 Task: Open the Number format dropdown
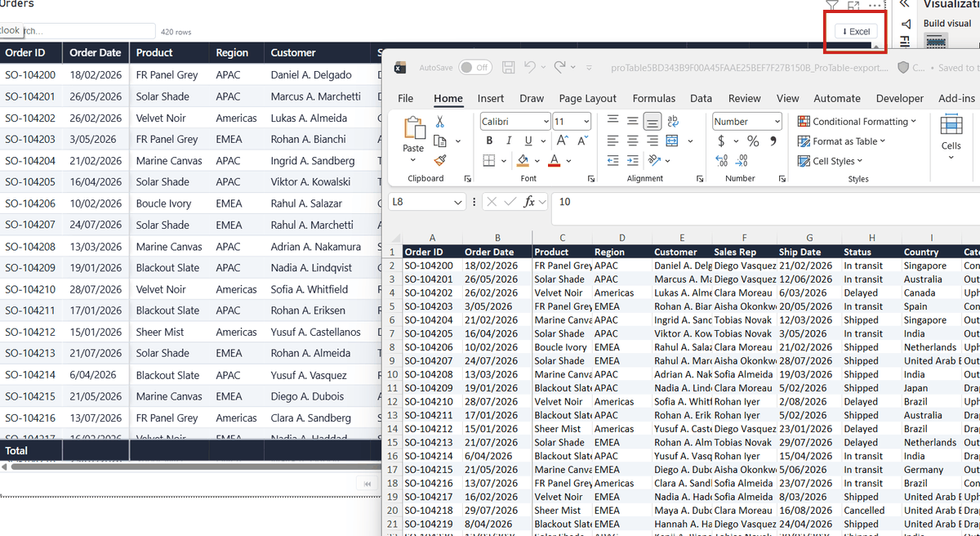coord(777,122)
